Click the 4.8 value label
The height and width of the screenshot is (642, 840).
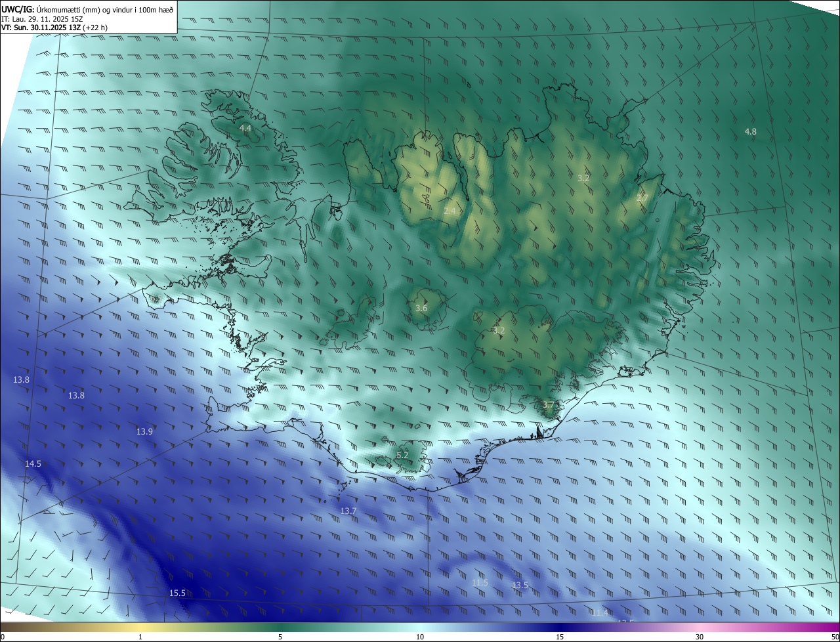coord(750,132)
